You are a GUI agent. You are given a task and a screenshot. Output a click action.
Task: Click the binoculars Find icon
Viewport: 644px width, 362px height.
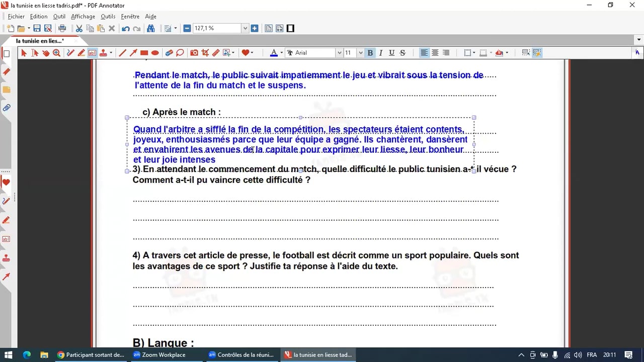(x=150, y=29)
